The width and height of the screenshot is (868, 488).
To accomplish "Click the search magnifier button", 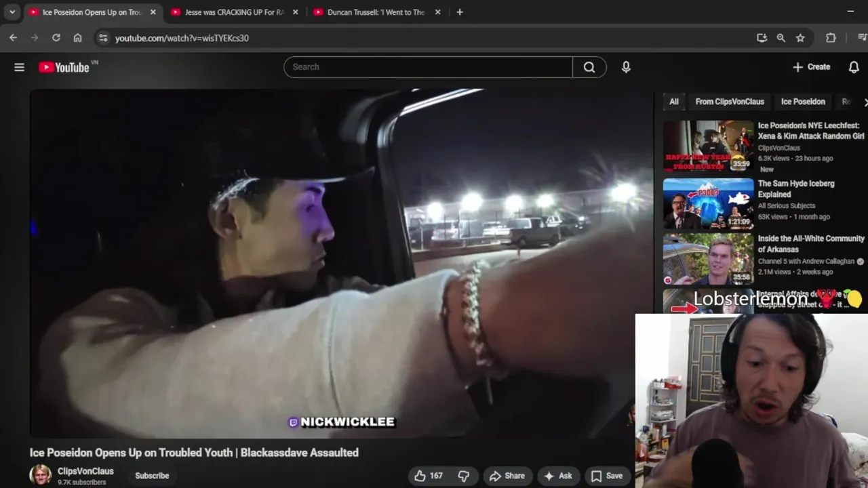I will click(x=589, y=67).
